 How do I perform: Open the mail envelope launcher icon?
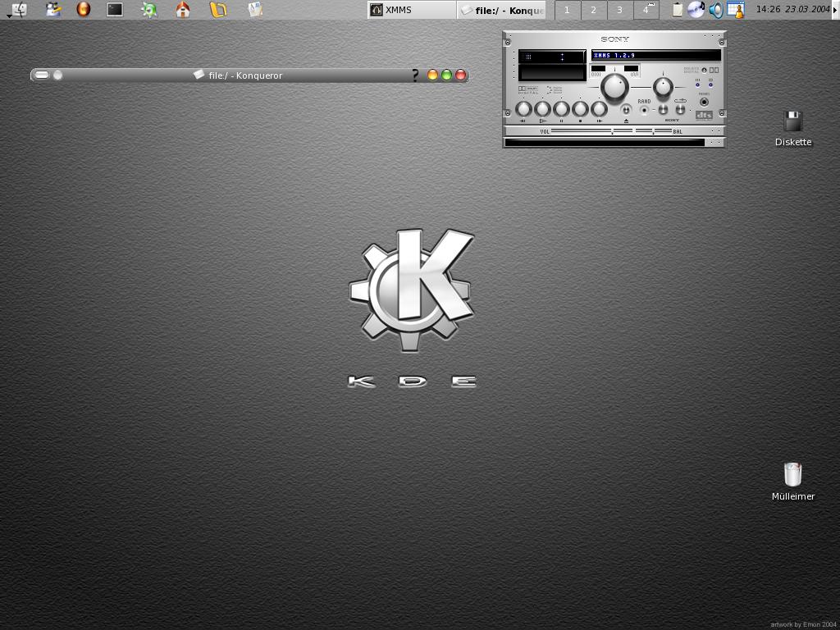click(256, 10)
